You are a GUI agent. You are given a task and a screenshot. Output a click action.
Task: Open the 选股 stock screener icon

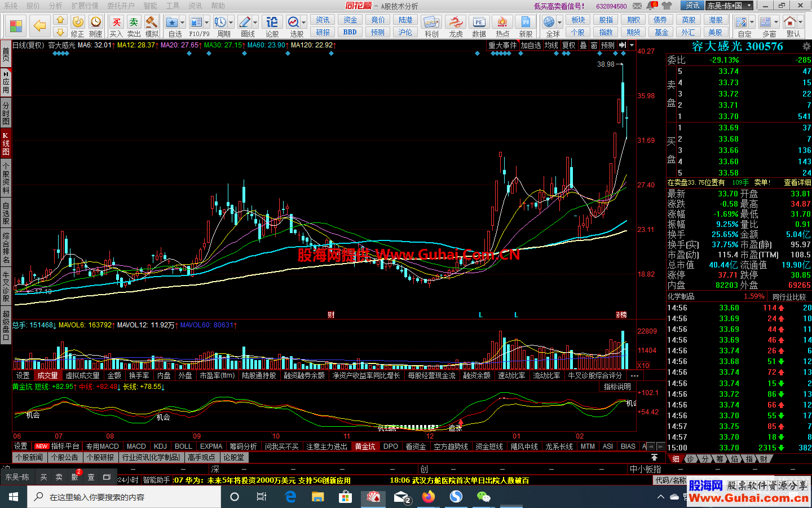click(293, 22)
